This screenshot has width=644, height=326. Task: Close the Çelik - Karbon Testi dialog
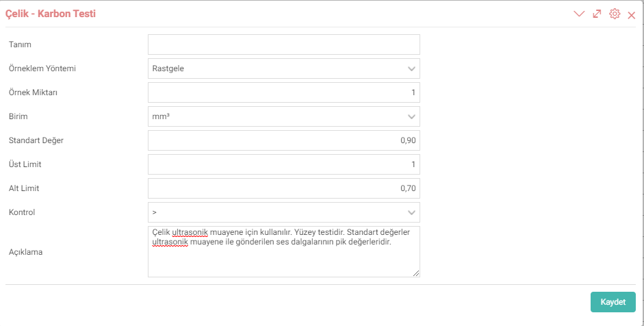tap(632, 16)
